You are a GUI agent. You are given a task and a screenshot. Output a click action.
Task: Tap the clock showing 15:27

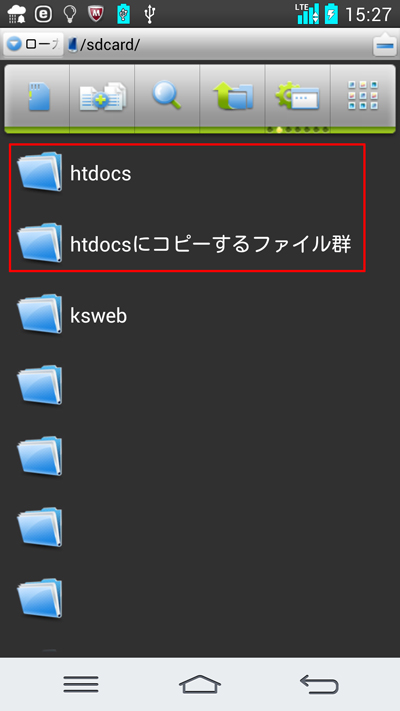[368, 15]
